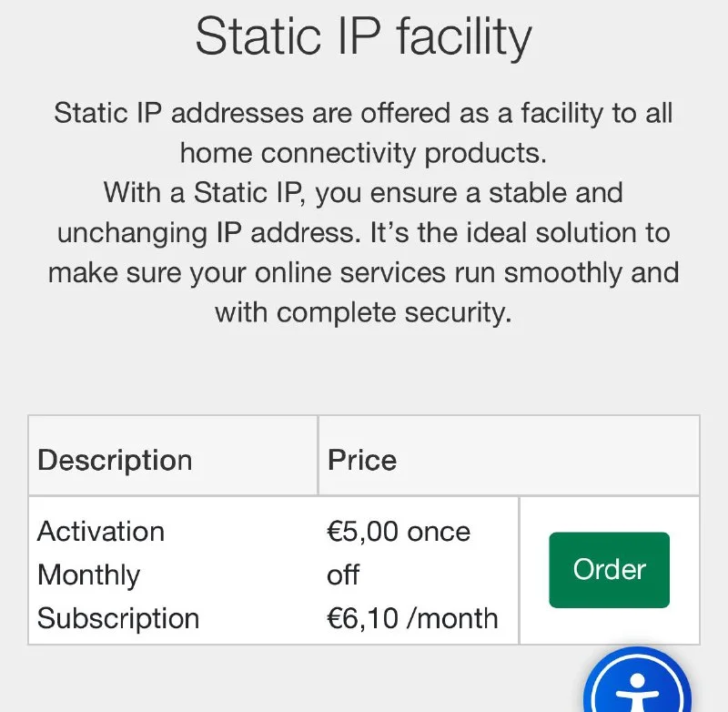This screenshot has height=712, width=728.
Task: Click the €6,10 /month price
Action: click(412, 619)
